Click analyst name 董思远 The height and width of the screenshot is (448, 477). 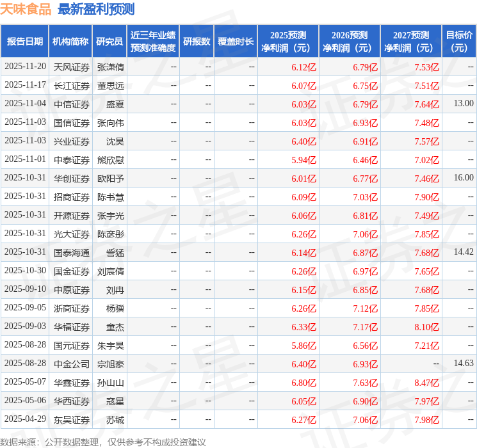coord(111,86)
